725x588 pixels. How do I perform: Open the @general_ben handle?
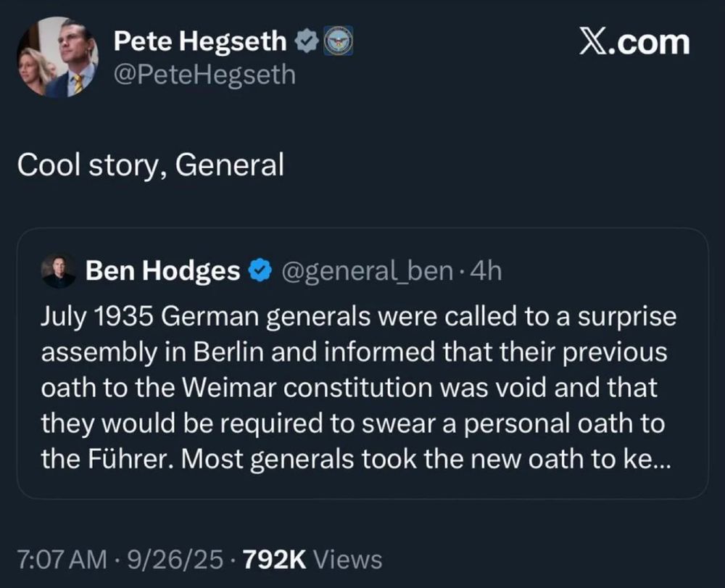pyautogui.click(x=367, y=271)
